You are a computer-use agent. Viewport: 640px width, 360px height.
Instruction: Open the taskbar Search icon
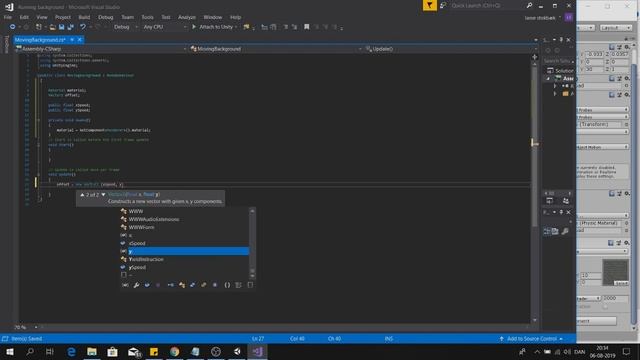coord(30,351)
